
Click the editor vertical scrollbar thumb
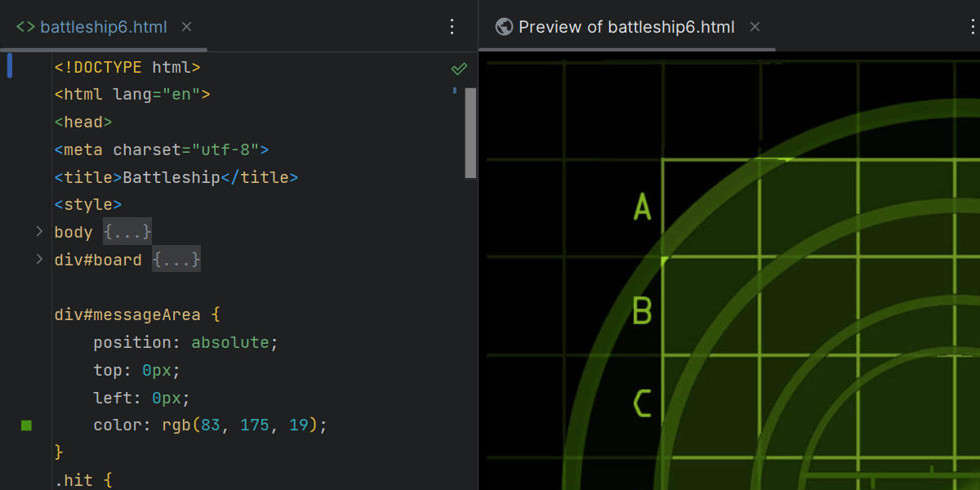click(x=470, y=132)
